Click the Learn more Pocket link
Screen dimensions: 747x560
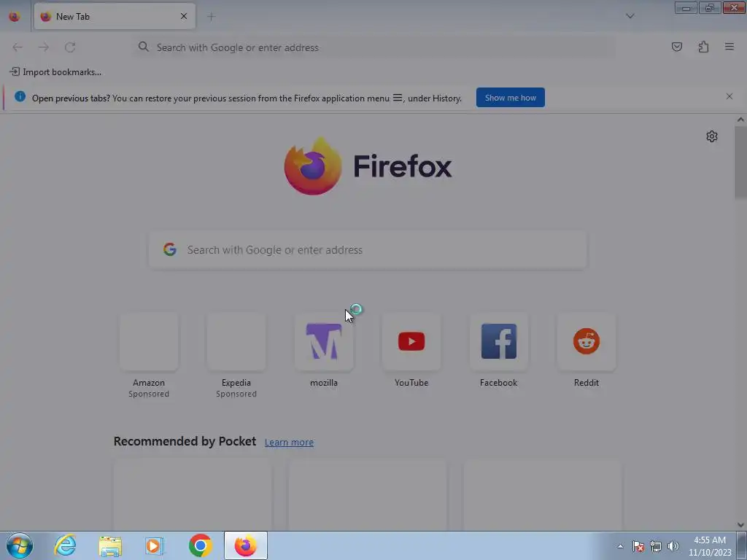pyautogui.click(x=289, y=443)
